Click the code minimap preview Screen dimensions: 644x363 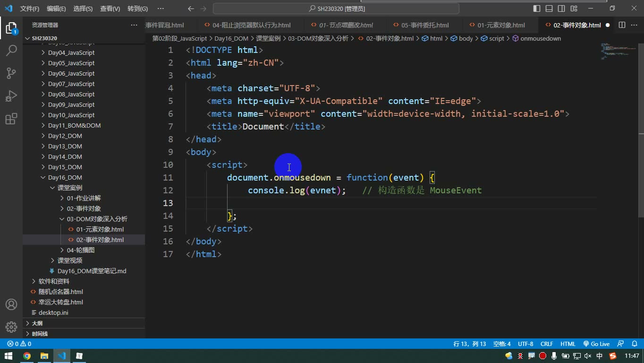pyautogui.click(x=618, y=51)
